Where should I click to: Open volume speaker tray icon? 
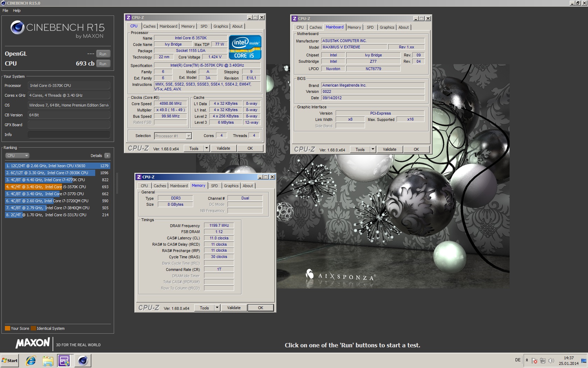coord(551,361)
